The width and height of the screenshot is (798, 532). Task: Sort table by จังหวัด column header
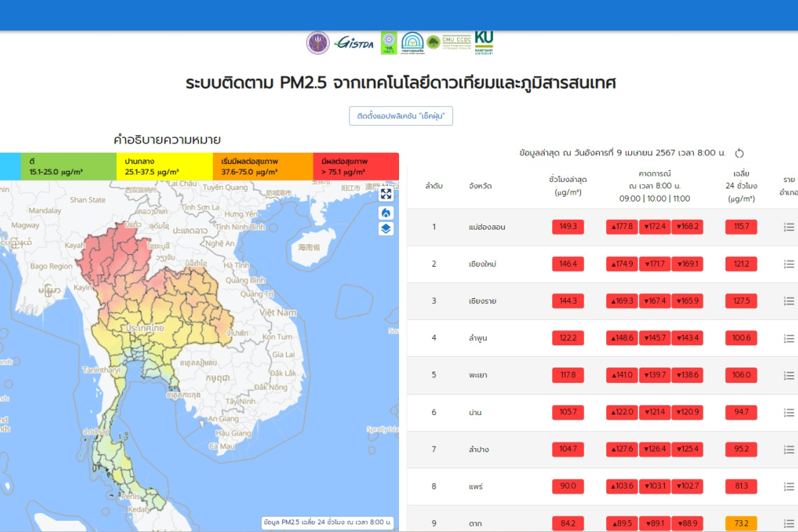pyautogui.click(x=480, y=186)
